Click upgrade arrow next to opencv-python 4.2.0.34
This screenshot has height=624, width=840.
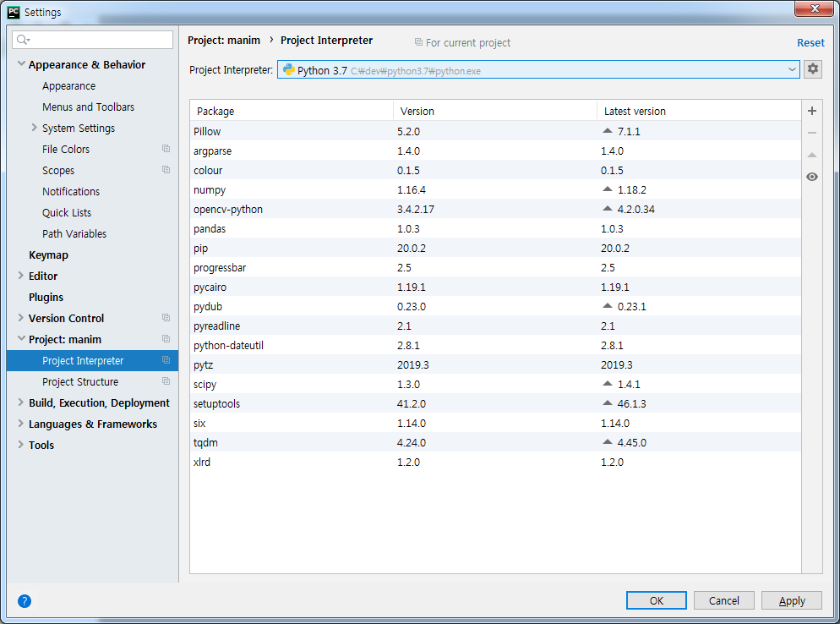click(607, 209)
